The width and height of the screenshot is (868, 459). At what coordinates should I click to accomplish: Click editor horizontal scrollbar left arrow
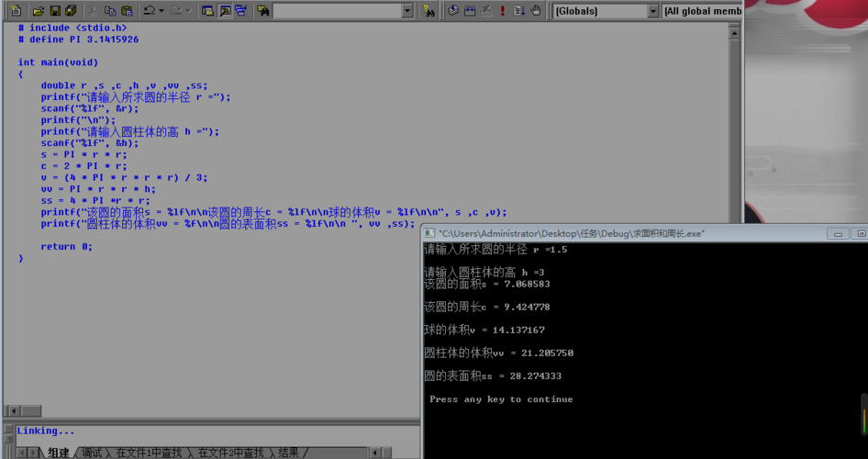tap(13, 411)
